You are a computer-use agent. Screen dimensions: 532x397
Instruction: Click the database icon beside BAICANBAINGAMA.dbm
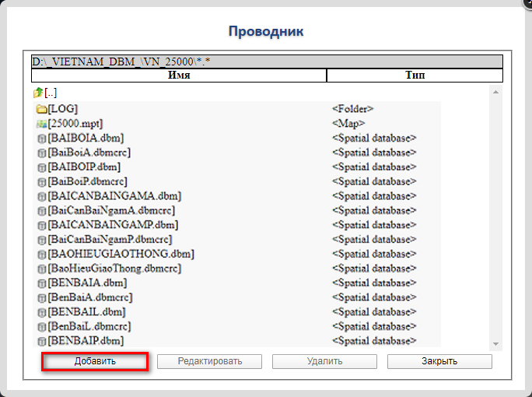click(x=41, y=196)
